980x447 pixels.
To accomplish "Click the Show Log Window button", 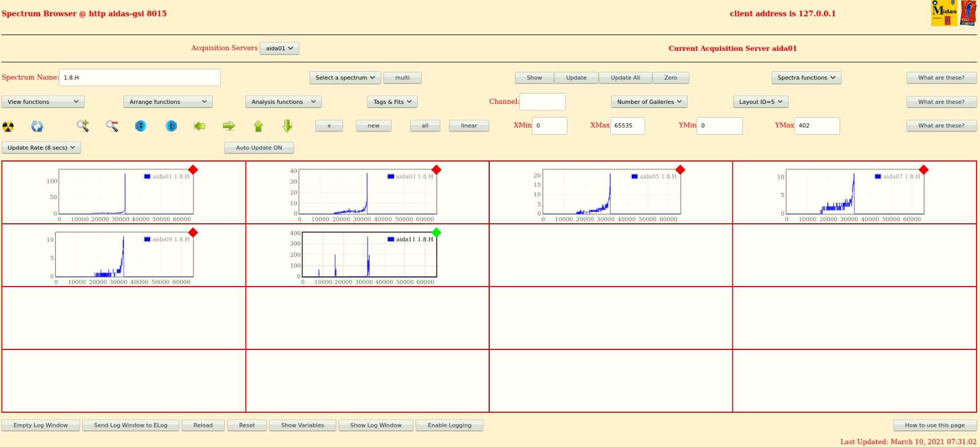I will point(376,425).
